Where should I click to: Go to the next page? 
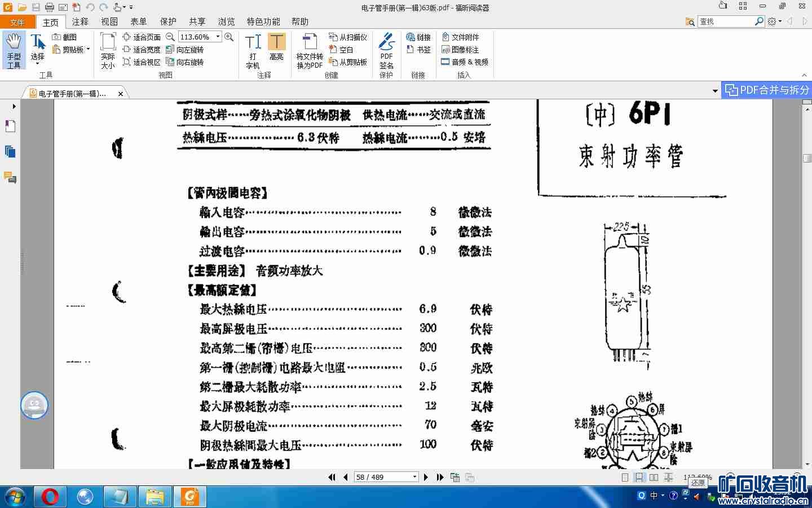(x=426, y=478)
